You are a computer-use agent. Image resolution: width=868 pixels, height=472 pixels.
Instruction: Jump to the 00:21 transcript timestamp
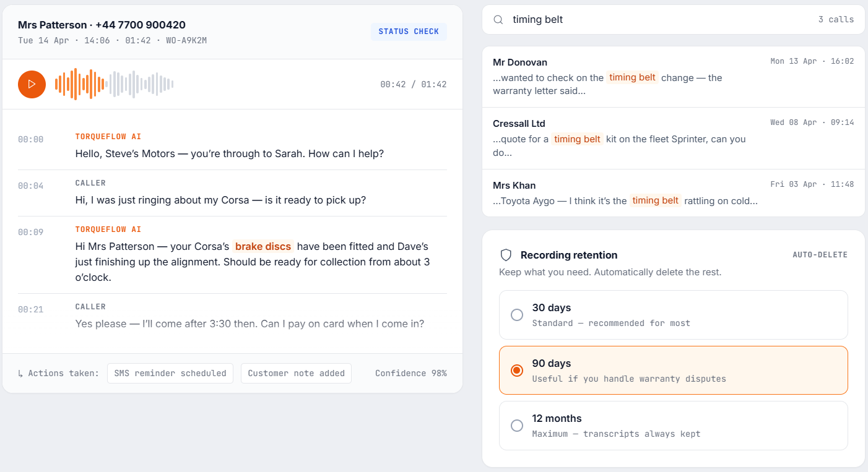tap(30, 309)
